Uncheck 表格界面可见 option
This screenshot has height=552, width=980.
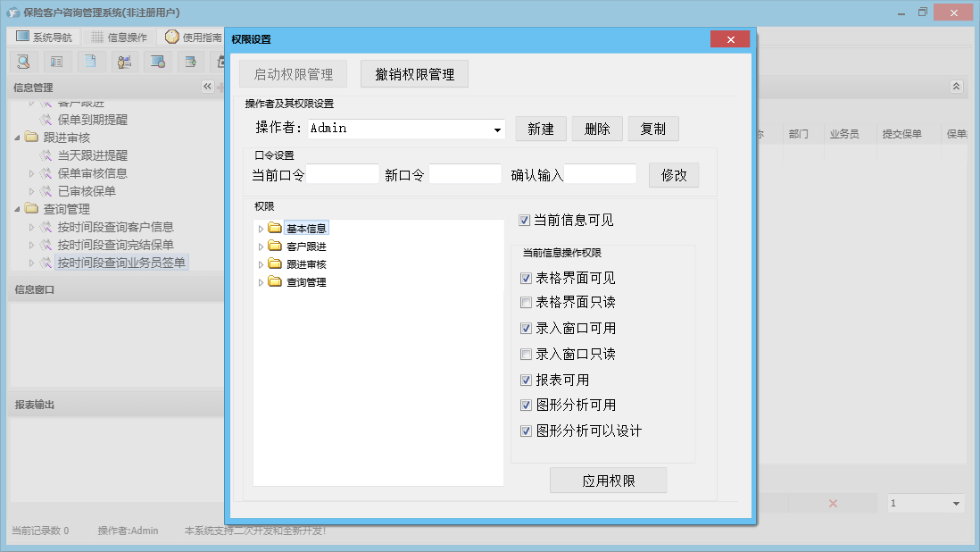coord(526,278)
